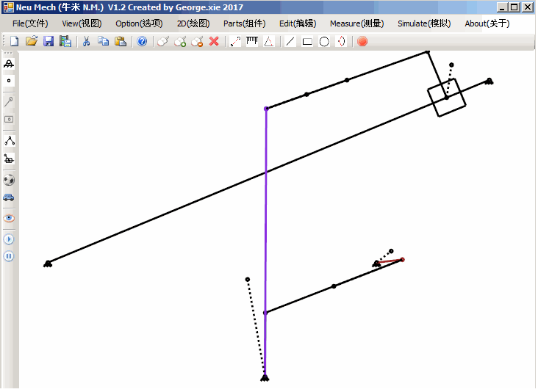Expand the Measure(测量) menu
This screenshot has height=392, width=538.
click(x=356, y=23)
